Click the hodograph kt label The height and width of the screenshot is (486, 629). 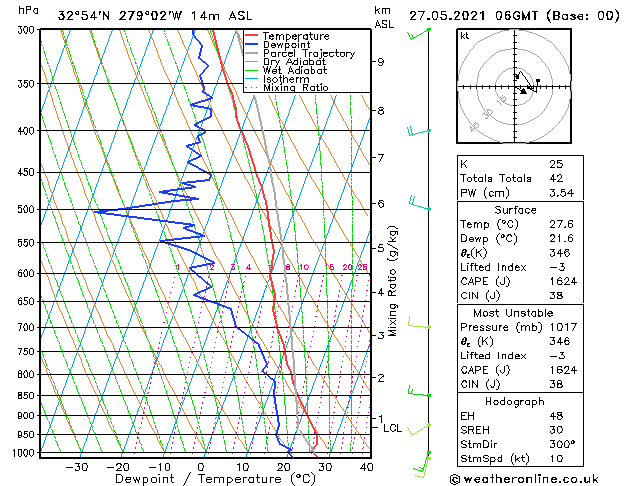(x=465, y=36)
